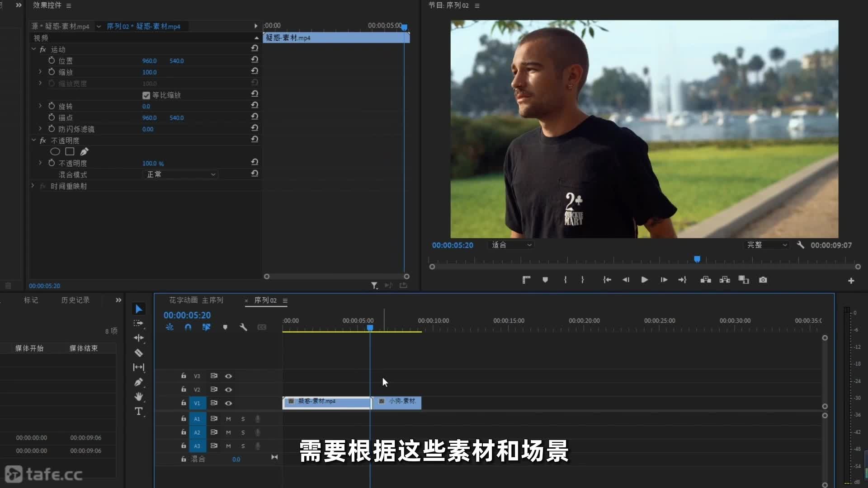This screenshot has width=868, height=488.
Task: Open source clip dropdown next to 疑惑-素材.mp4
Action: (x=99, y=27)
